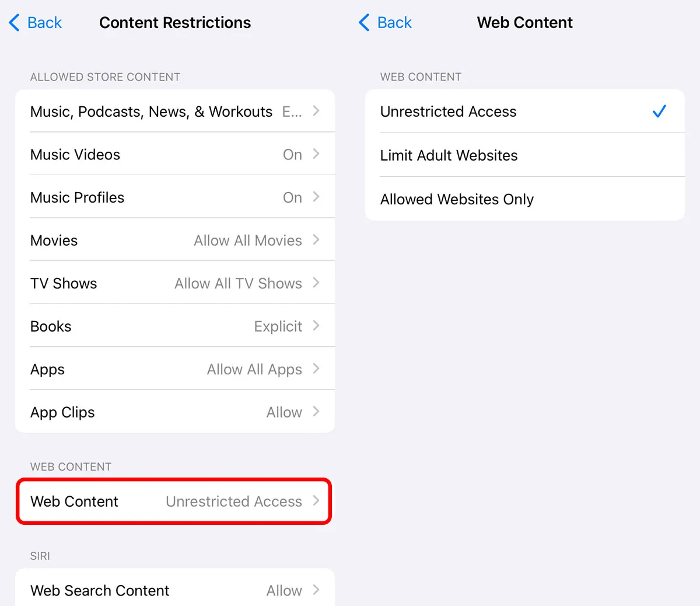Tap the back chevron icon on left panel
Image resolution: width=700 pixels, height=606 pixels.
point(14,22)
